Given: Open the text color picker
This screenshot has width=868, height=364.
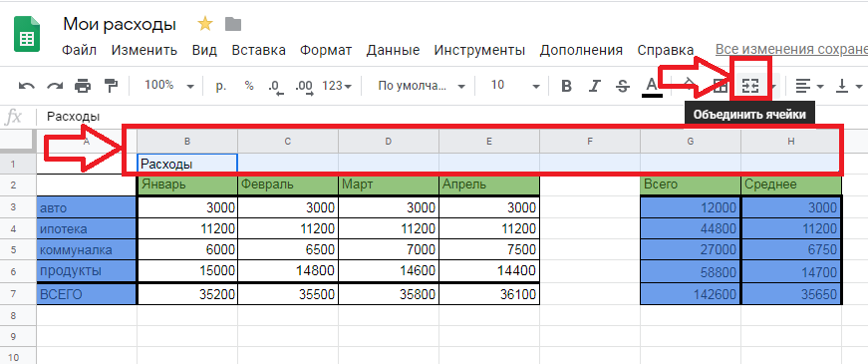Looking at the screenshot, I should [652, 87].
